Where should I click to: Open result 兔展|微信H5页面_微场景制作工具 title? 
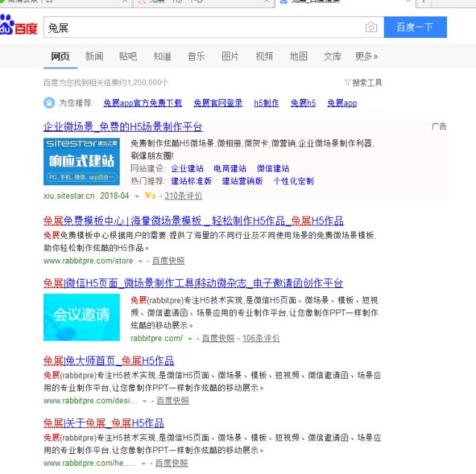[x=193, y=284]
